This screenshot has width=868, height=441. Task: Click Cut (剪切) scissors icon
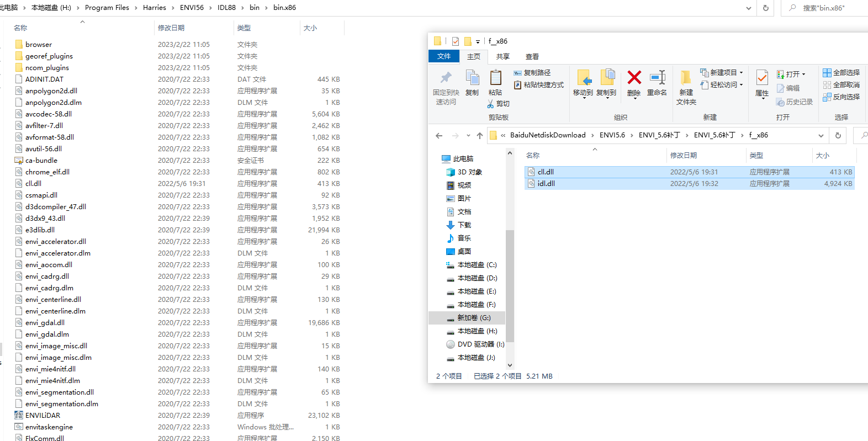[x=498, y=104]
